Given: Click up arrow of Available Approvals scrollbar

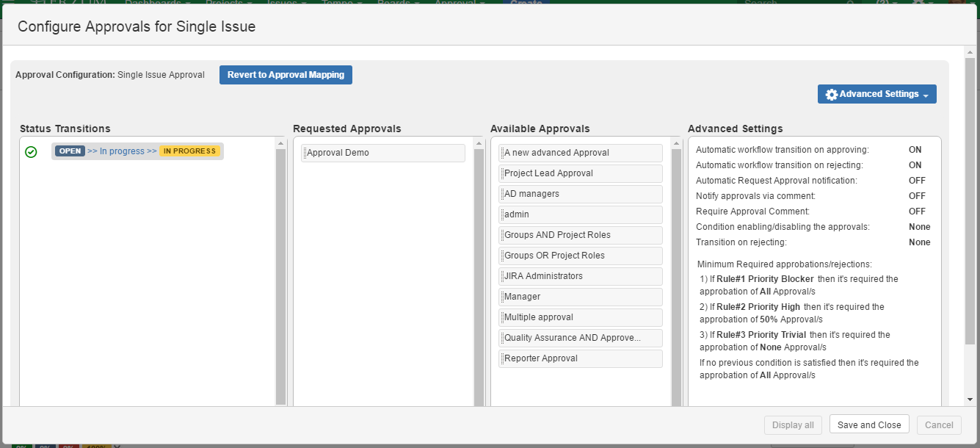Looking at the screenshot, I should (676, 143).
